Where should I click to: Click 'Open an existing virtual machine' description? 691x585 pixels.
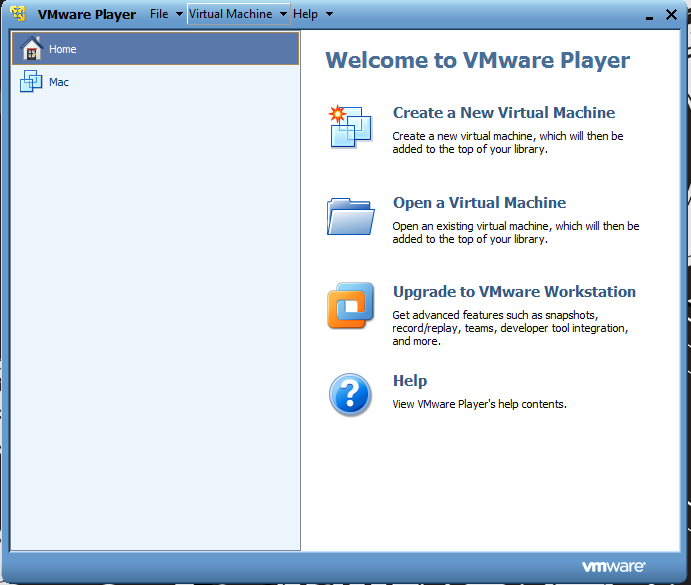coord(516,232)
